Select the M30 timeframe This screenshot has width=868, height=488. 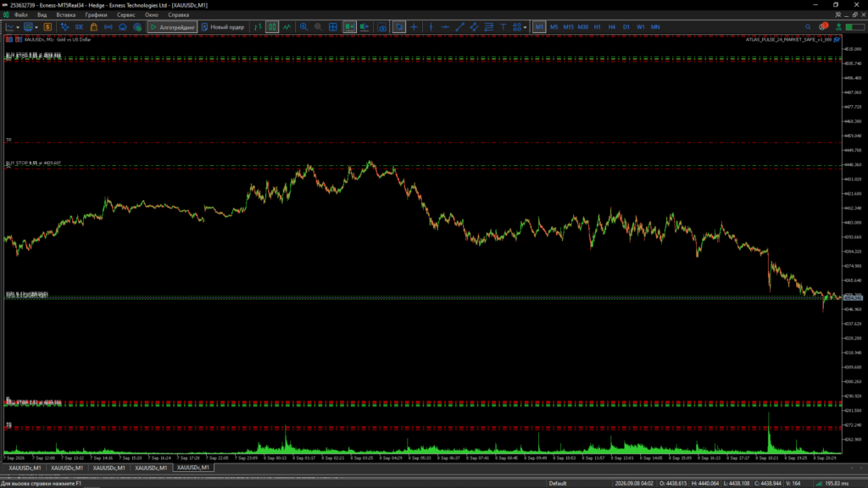[x=583, y=27]
